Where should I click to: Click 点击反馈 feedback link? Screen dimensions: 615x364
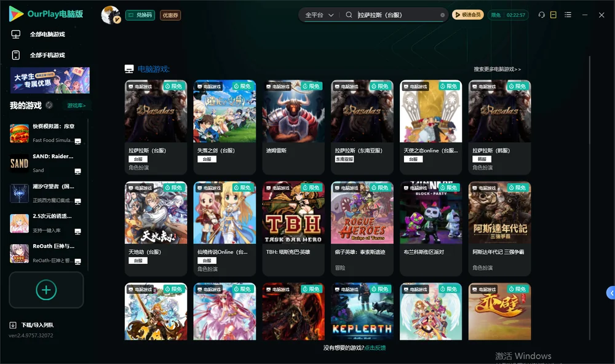tap(375, 348)
